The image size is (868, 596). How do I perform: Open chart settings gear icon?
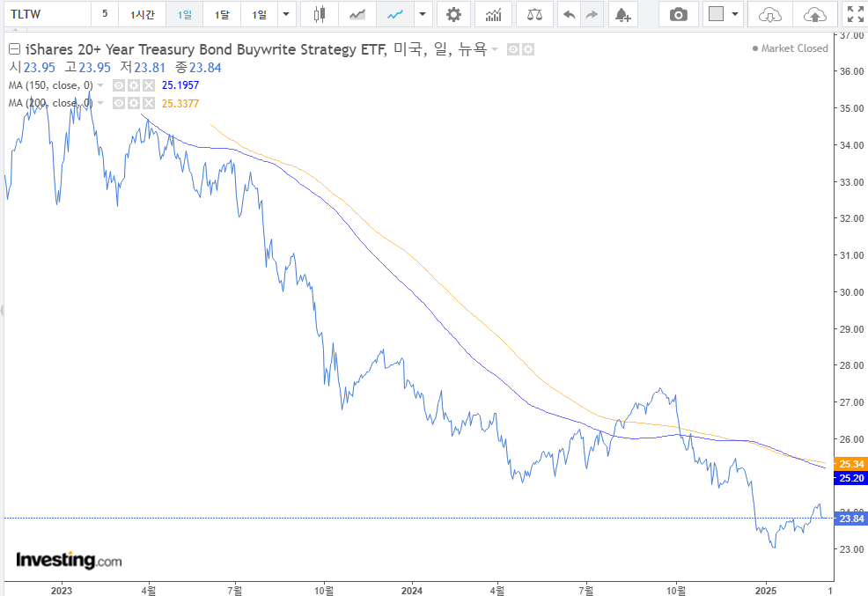(453, 14)
